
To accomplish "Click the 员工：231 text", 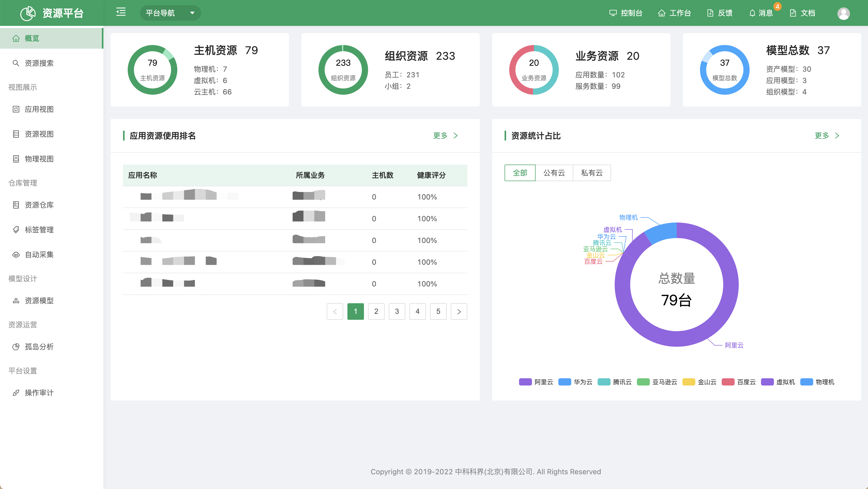I will pos(402,75).
